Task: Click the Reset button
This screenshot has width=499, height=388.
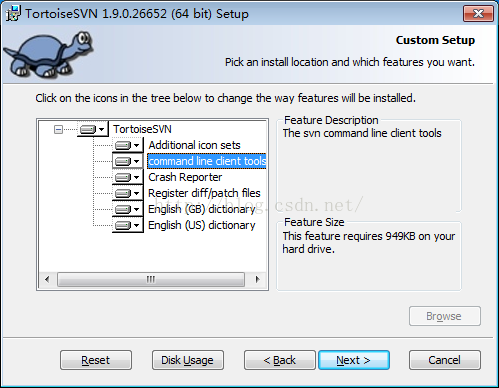Action: (x=96, y=360)
